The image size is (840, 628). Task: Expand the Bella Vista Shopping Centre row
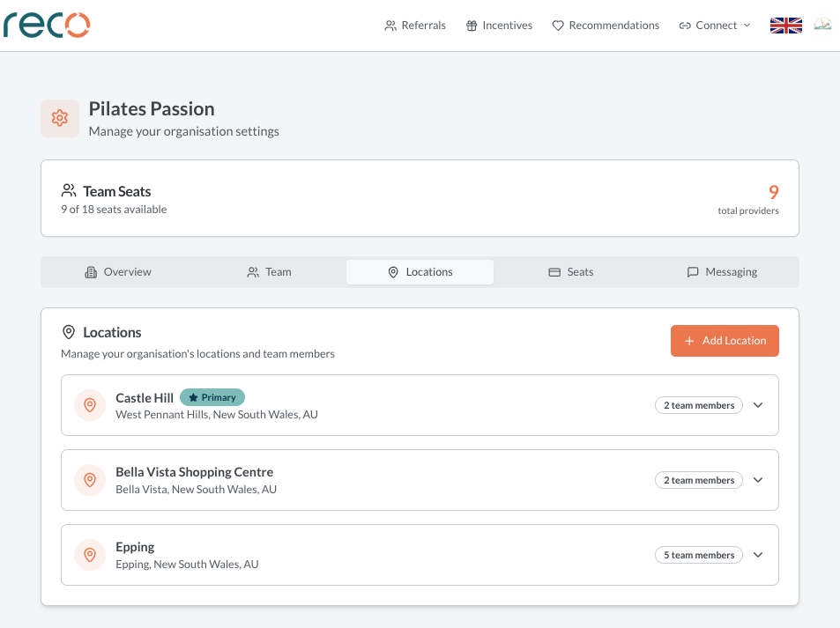pos(758,480)
